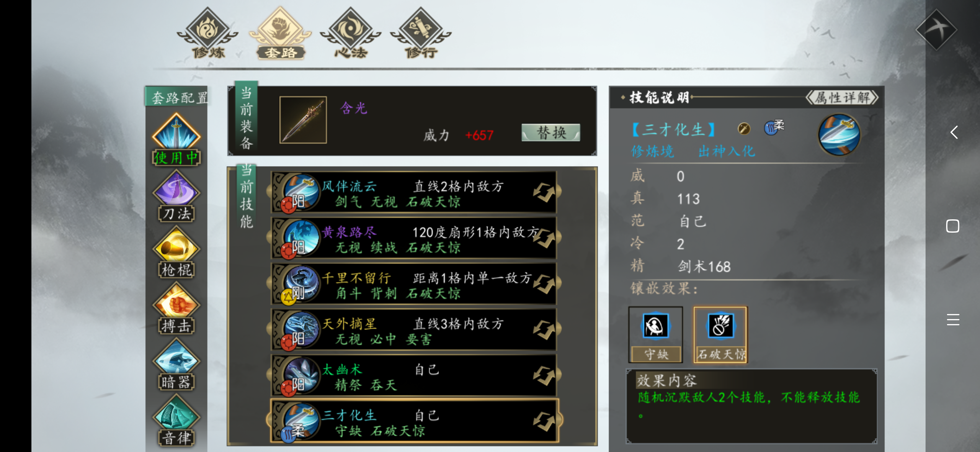Swap the 黄泉路尽 skill slot
This screenshot has height=452, width=980.
tap(544, 239)
